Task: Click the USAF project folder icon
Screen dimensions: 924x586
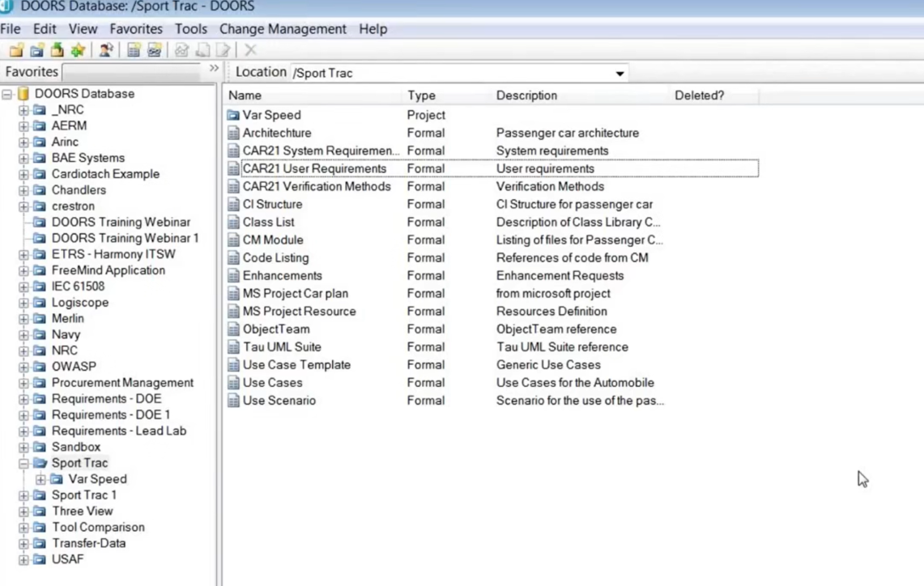Action: click(x=40, y=559)
